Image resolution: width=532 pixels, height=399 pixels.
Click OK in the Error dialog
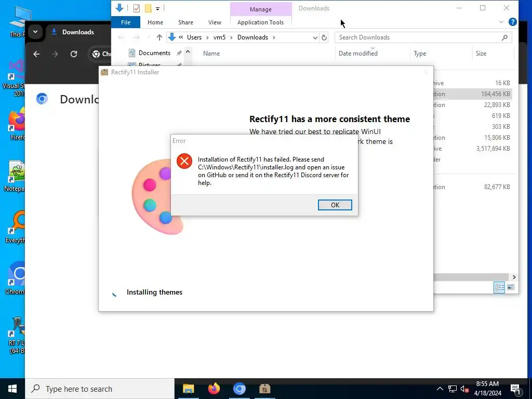pyautogui.click(x=335, y=205)
